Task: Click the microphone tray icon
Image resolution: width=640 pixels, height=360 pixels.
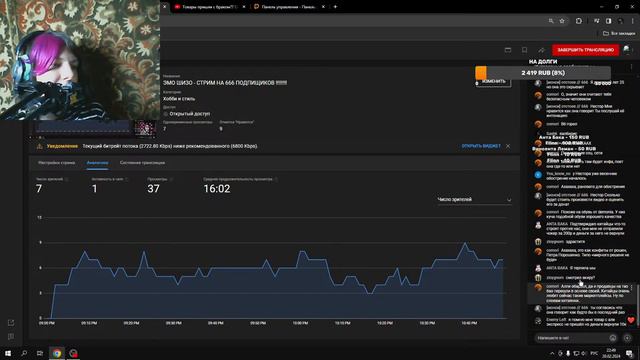Action: click(x=568, y=353)
